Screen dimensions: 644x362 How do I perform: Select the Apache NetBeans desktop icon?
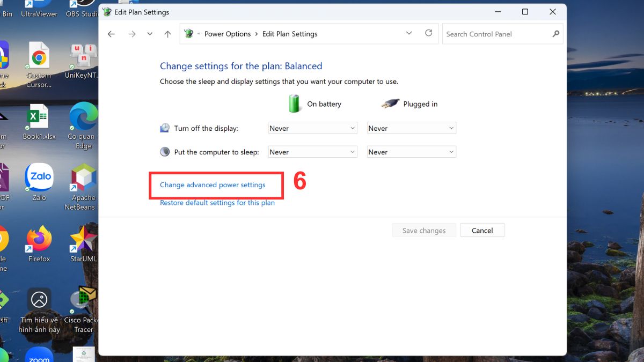coord(83,187)
